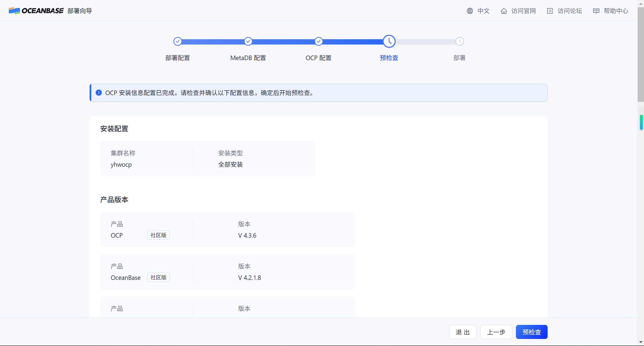Click the blue info icon in the alert
Screen dimensions: 644x346
99,93
